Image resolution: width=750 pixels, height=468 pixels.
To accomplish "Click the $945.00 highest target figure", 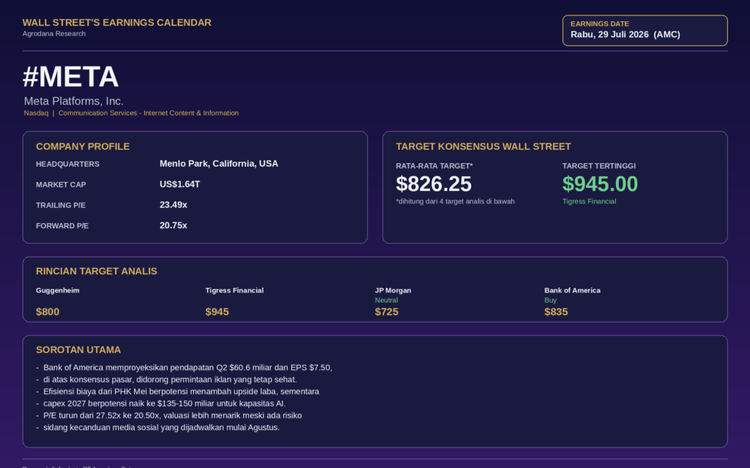I will point(600,184).
